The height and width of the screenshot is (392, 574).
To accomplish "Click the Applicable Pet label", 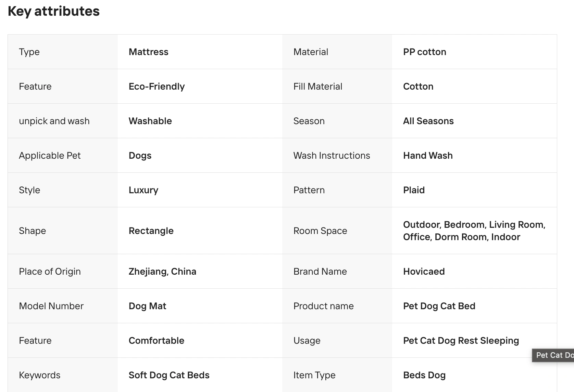I will pyautogui.click(x=50, y=156).
